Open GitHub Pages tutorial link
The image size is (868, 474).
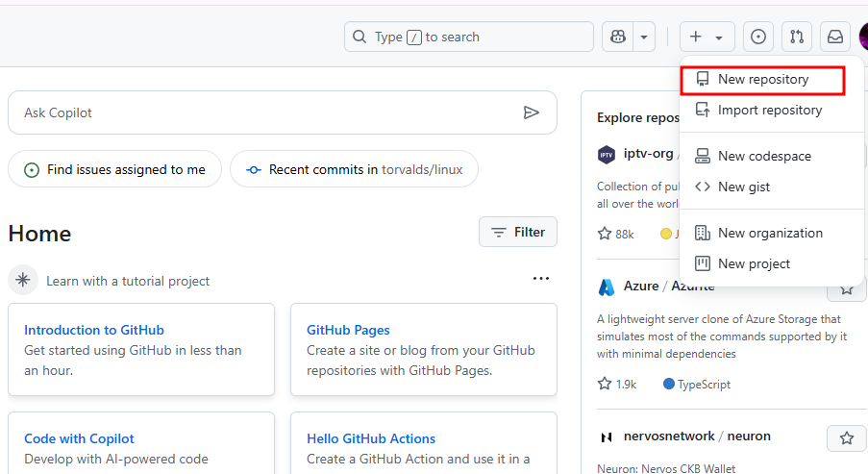pos(348,330)
